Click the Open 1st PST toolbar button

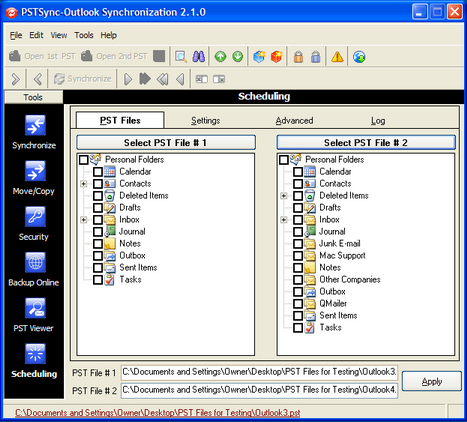pos(42,56)
